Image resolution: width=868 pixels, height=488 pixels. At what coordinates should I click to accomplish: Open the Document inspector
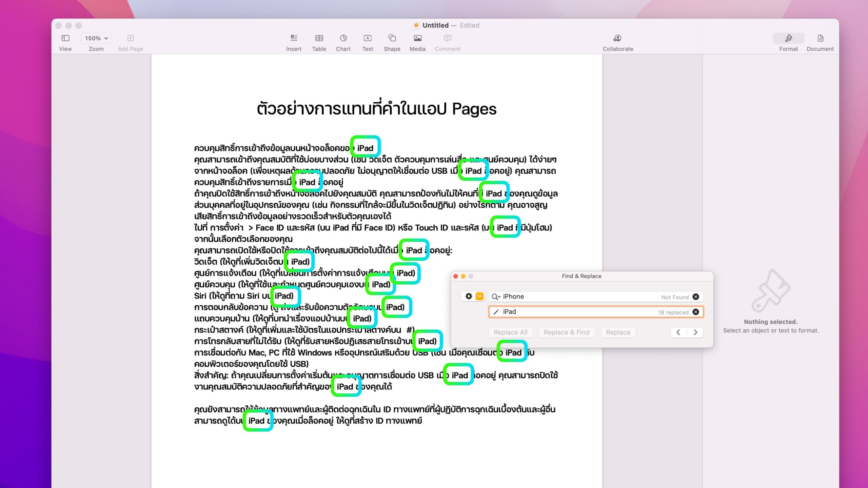point(820,38)
